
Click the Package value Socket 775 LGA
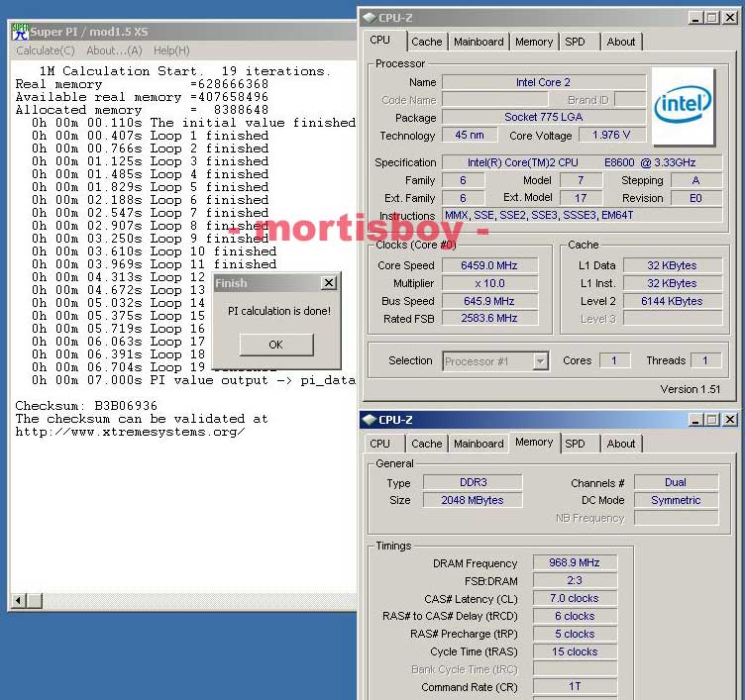point(544,117)
